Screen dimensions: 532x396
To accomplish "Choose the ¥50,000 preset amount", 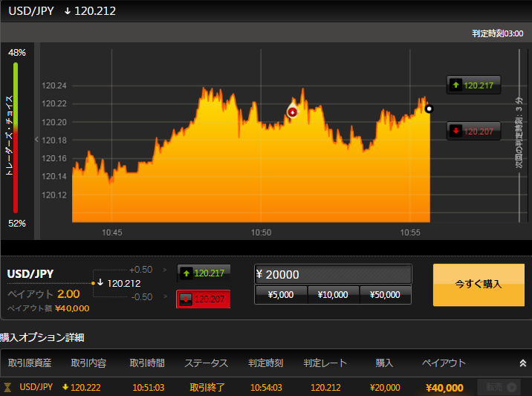I will 385,294.
